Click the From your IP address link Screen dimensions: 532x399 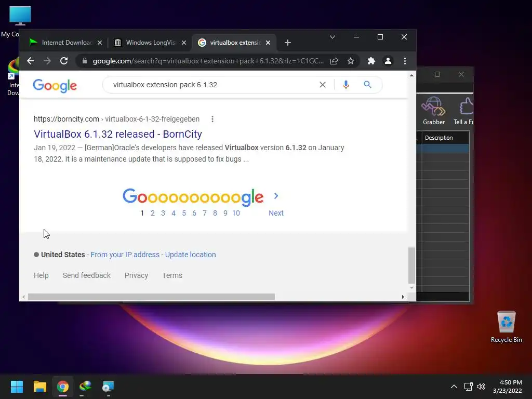coord(125,255)
